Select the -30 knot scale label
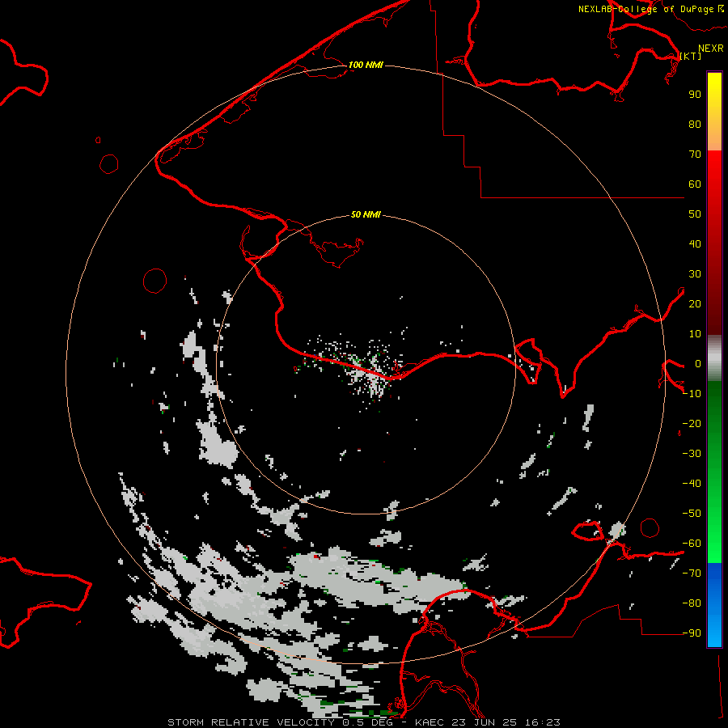 tap(692, 454)
